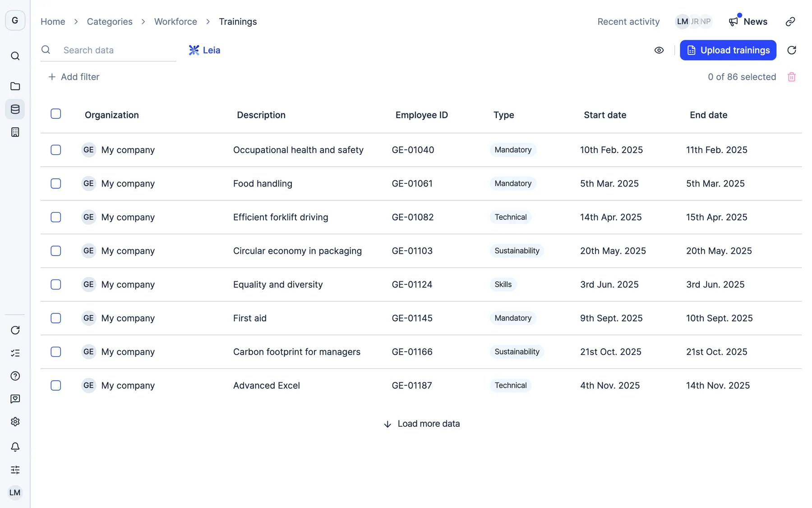
Task: Select the database icon in sidebar
Action: coord(15,109)
